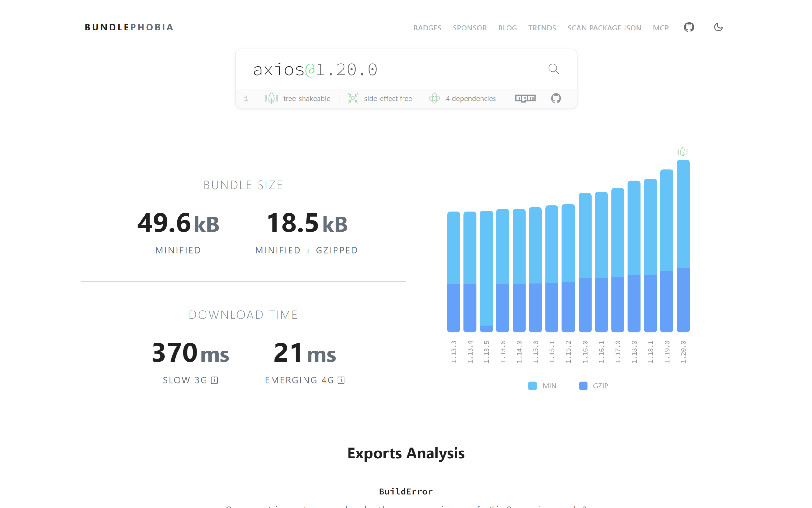Viewport: 812px width, 508px height.
Task: Go to the Blog link
Action: (x=507, y=28)
